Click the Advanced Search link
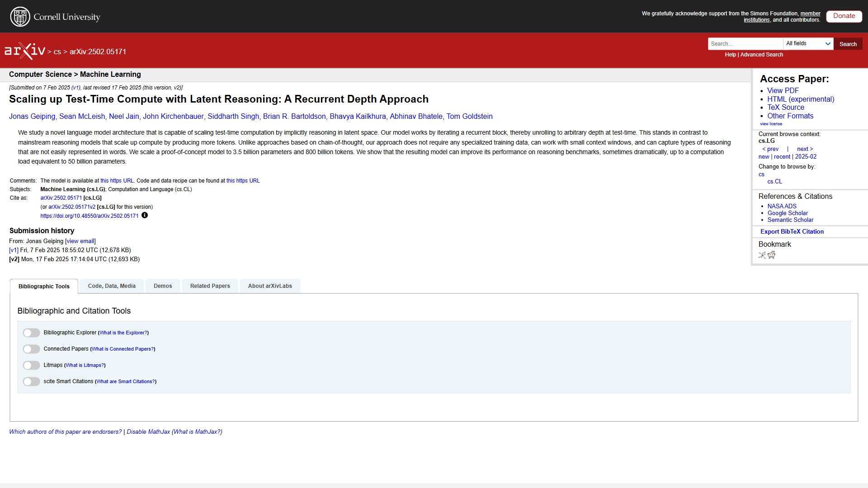 [x=762, y=55]
